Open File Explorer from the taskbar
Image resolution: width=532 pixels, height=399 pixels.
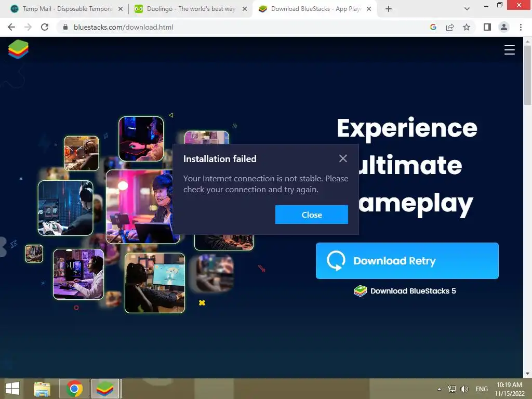pyautogui.click(x=42, y=389)
